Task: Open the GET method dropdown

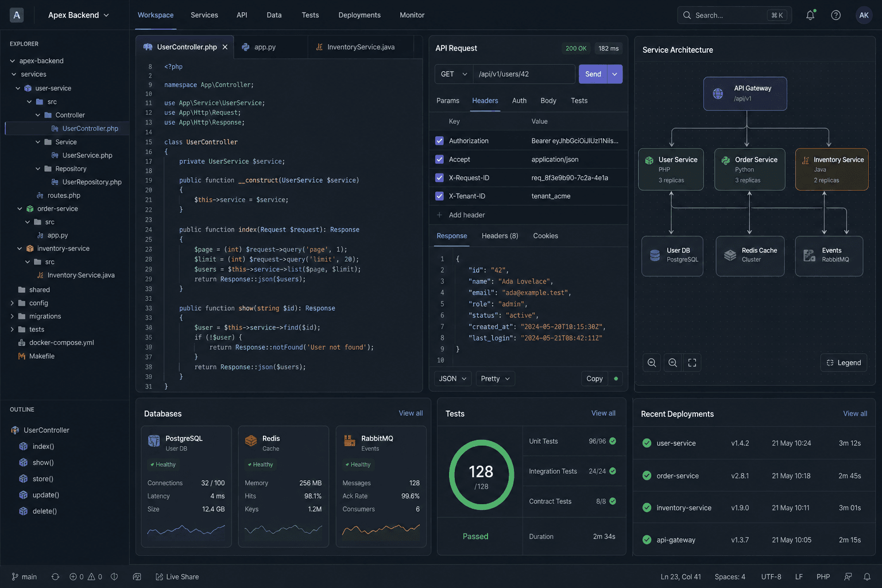Action: point(454,74)
